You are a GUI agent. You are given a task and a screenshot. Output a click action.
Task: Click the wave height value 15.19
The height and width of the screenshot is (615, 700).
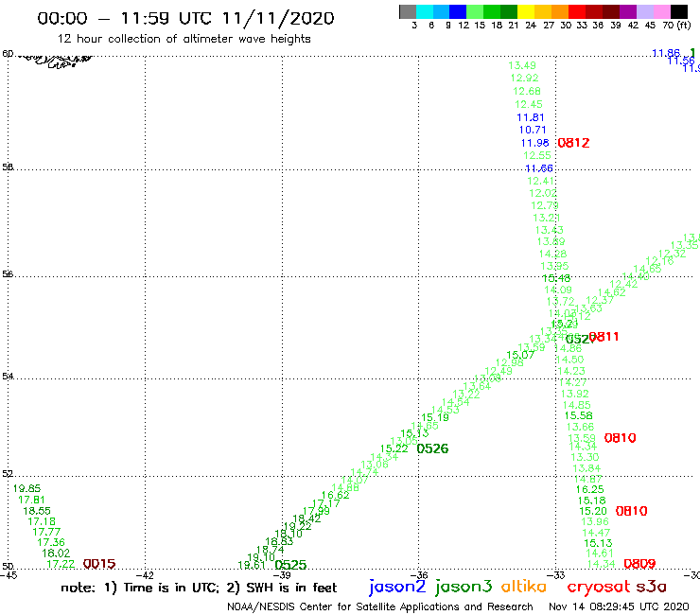pos(435,417)
